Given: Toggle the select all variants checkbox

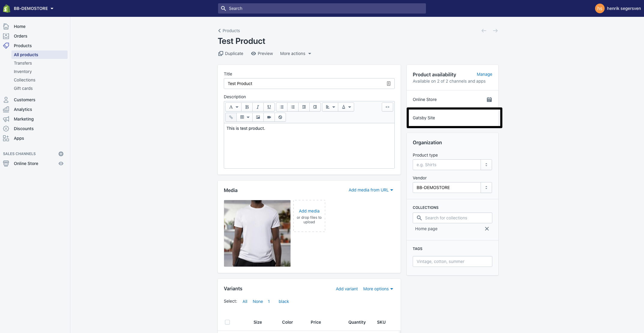Looking at the screenshot, I should pyautogui.click(x=227, y=322).
